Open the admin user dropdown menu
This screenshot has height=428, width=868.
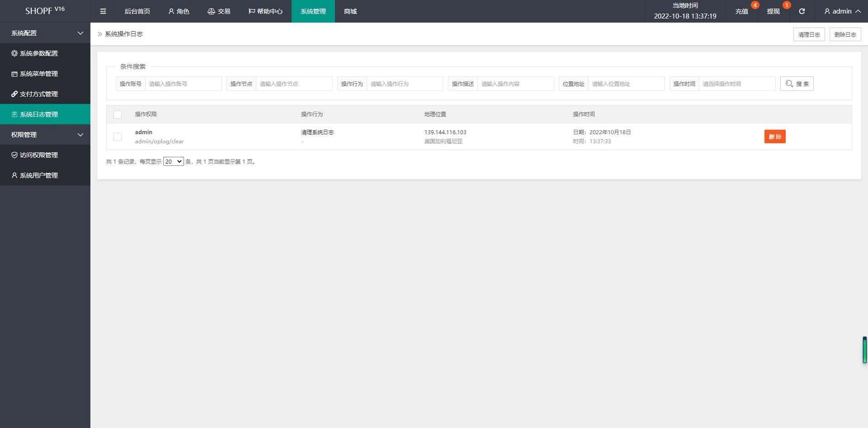tap(842, 11)
